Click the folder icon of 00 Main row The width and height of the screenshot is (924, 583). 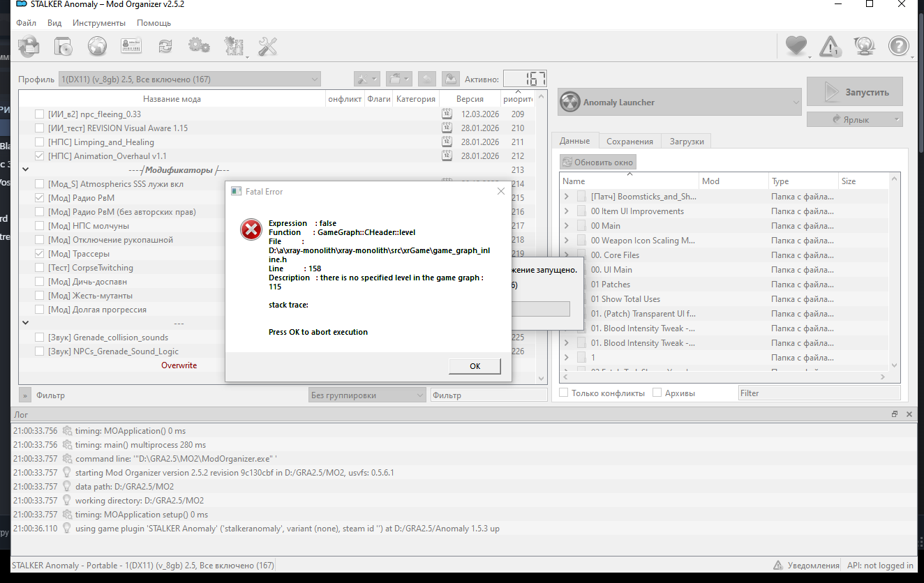[582, 225]
